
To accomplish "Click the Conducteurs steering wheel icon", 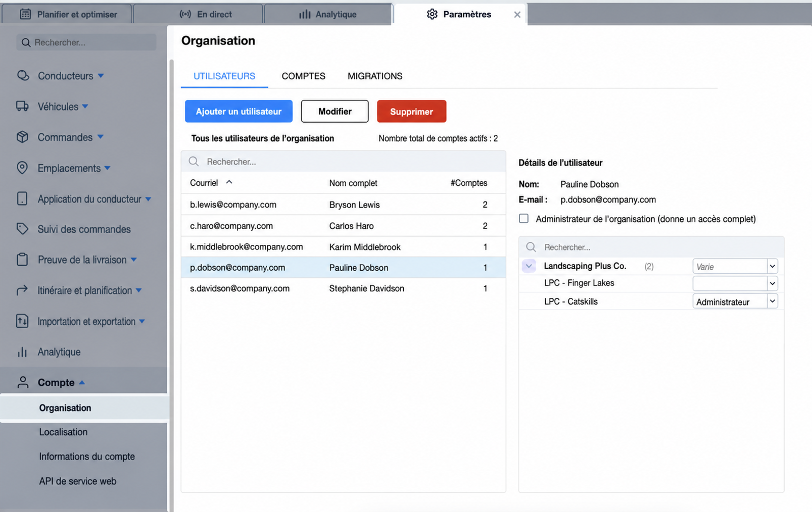I will pos(23,76).
